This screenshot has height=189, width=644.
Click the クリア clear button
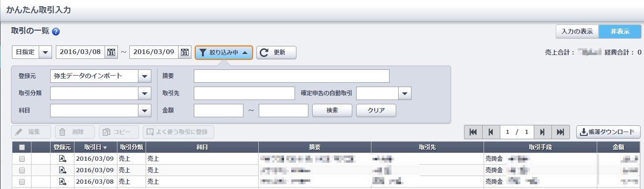pyautogui.click(x=376, y=111)
